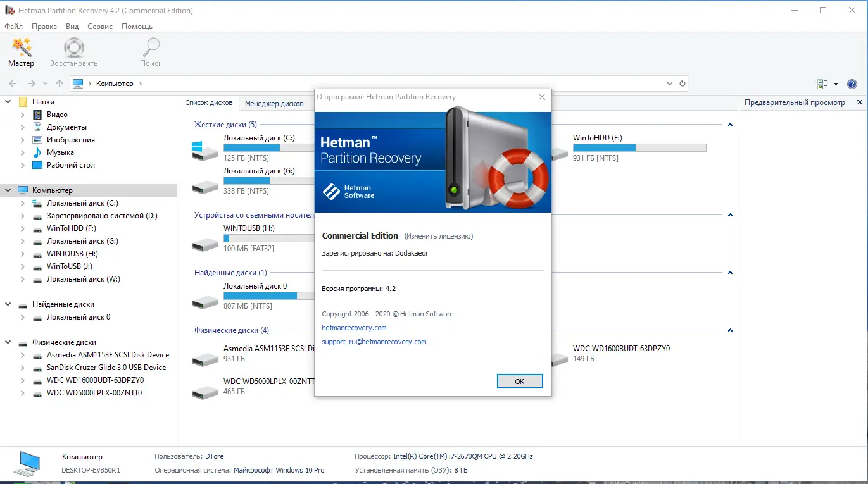Navigate back with the arrow icon
Viewport: 868px width, 484px height.
coord(13,83)
